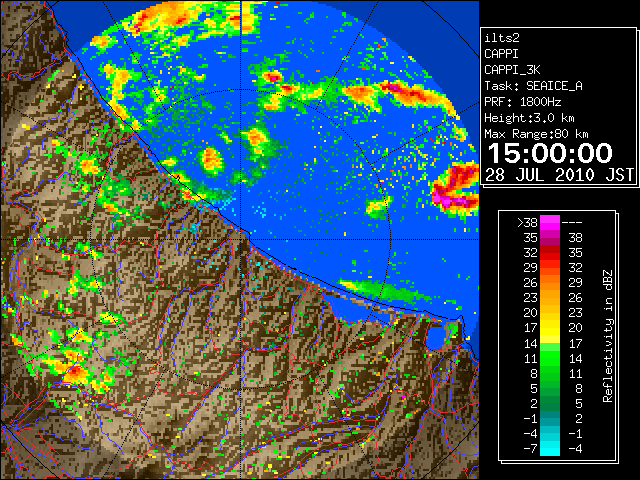Screen dimensions: 640x480
Task: Click the 'ilts2' radar name text
Action: click(x=502, y=38)
